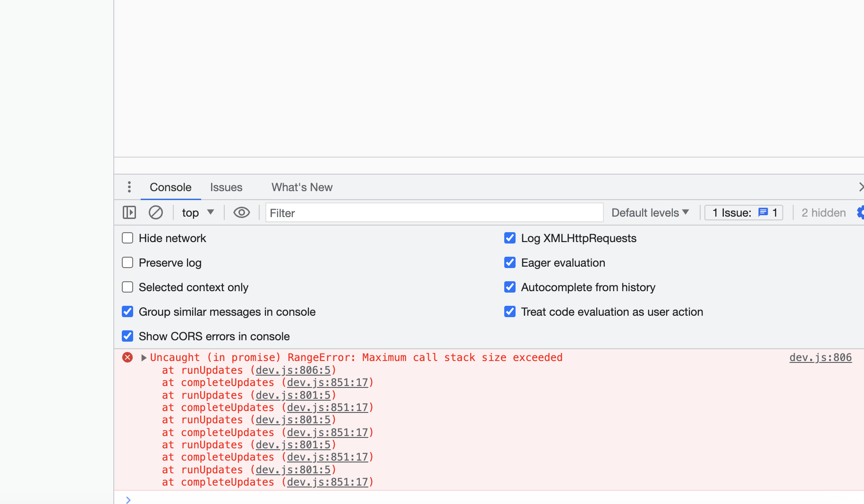Reveal the 2 hidden messages
This screenshot has width=864, height=504.
point(823,212)
